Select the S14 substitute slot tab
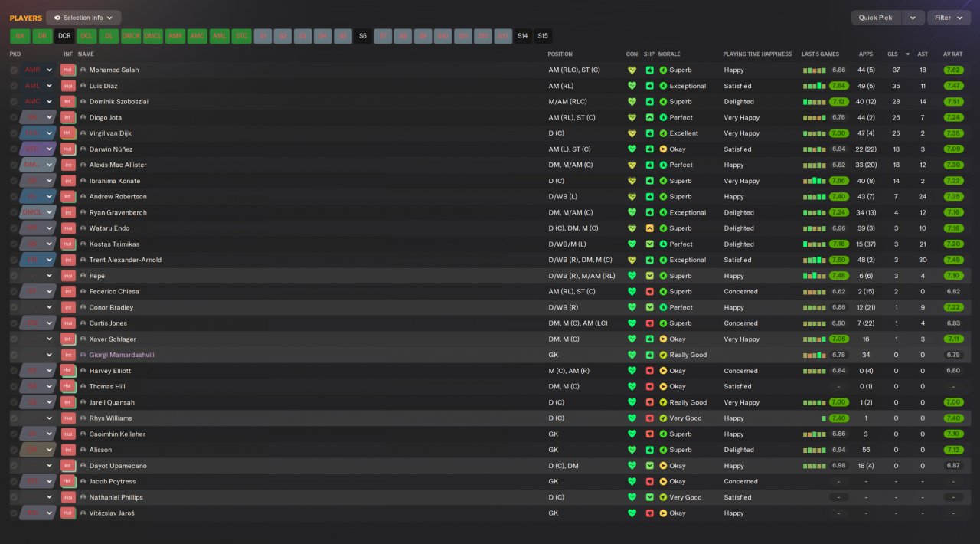 tap(522, 36)
